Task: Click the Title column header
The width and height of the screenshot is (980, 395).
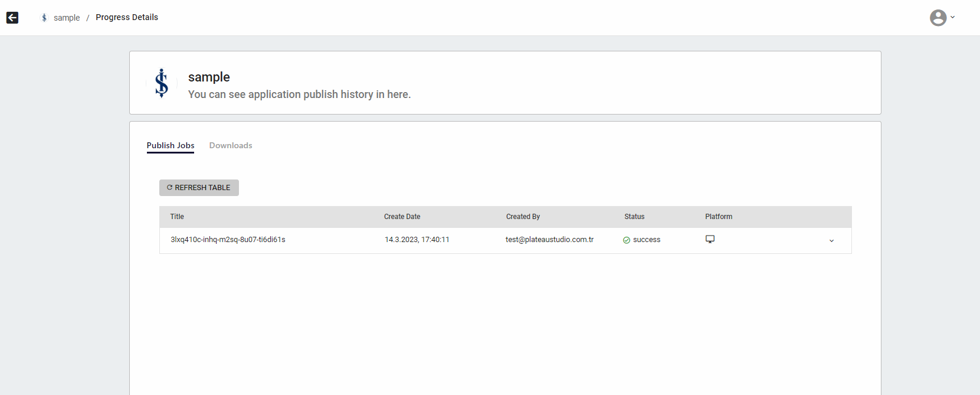Action: click(177, 217)
